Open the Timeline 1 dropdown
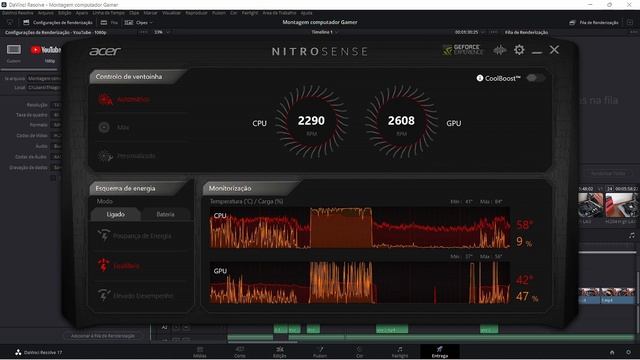This screenshot has height=360, width=640. point(324,32)
